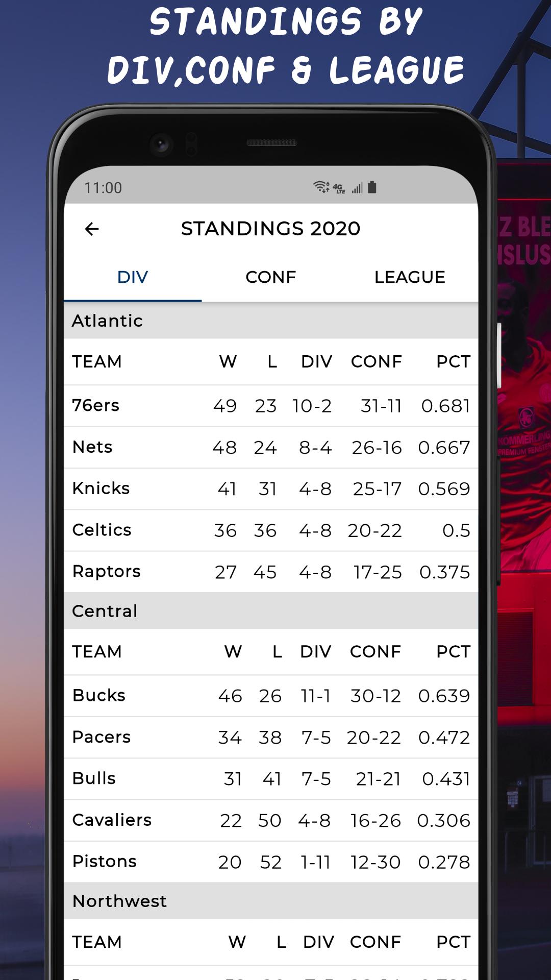Tap the battery icon in status bar
551x980 pixels.
(372, 188)
